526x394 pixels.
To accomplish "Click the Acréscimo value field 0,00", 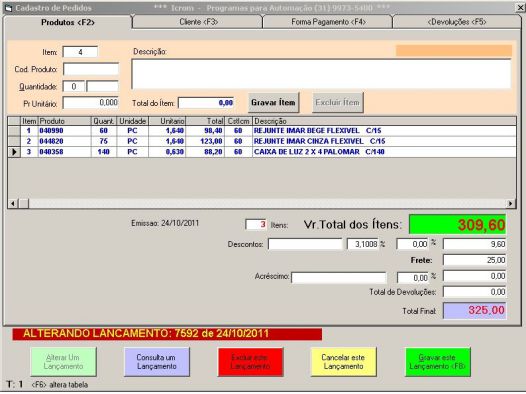I will [474, 276].
